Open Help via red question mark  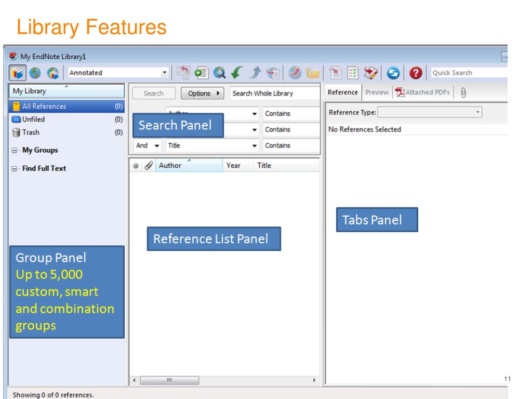click(416, 73)
